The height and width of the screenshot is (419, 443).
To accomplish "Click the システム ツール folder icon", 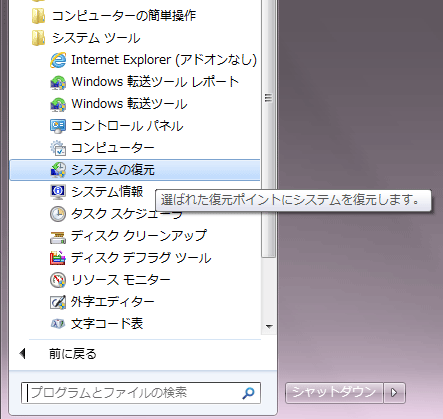I will pos(39,38).
